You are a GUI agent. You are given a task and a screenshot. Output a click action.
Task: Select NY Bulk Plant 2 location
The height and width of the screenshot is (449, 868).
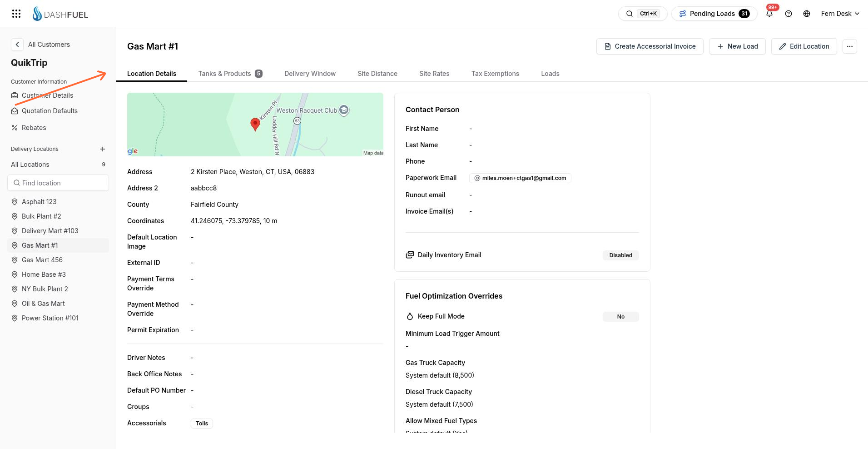click(x=58, y=289)
